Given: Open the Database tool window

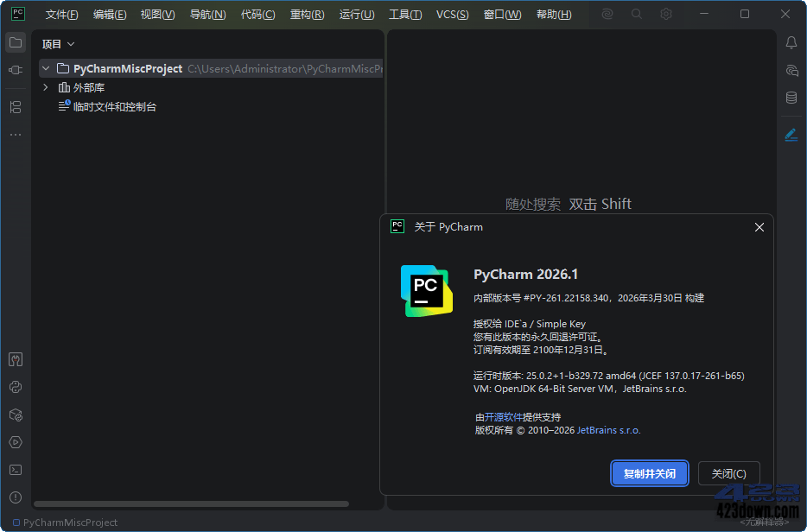Looking at the screenshot, I should (x=791, y=98).
